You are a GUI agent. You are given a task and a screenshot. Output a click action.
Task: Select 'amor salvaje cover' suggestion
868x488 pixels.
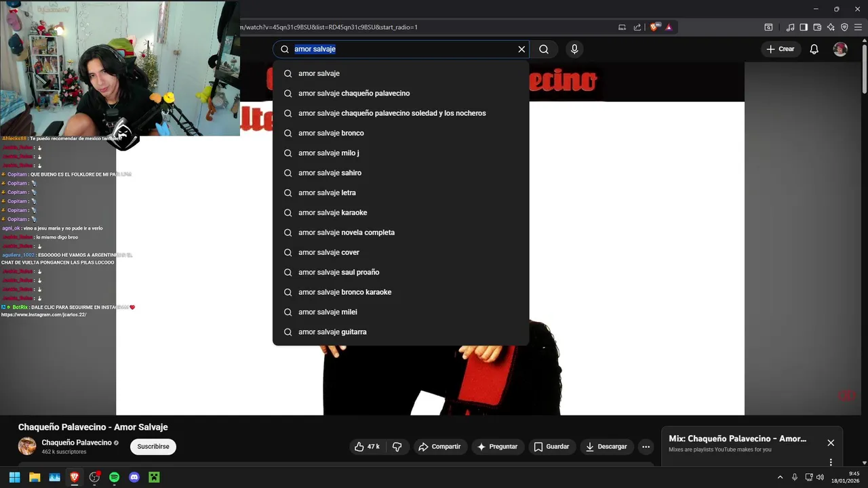coord(401,252)
